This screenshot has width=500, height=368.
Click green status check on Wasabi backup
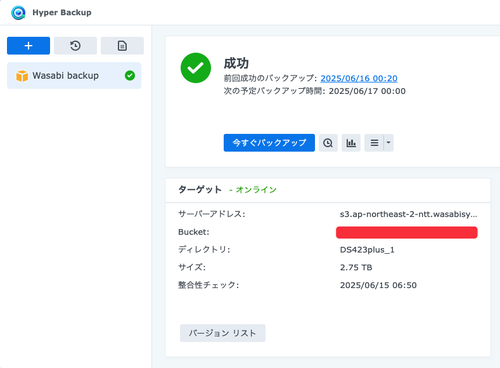pos(130,76)
